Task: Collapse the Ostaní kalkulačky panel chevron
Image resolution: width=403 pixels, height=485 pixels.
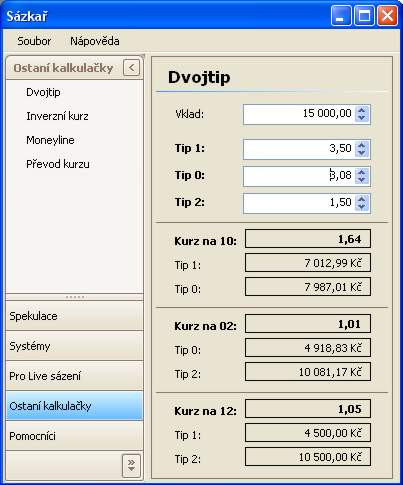Action: click(x=131, y=68)
